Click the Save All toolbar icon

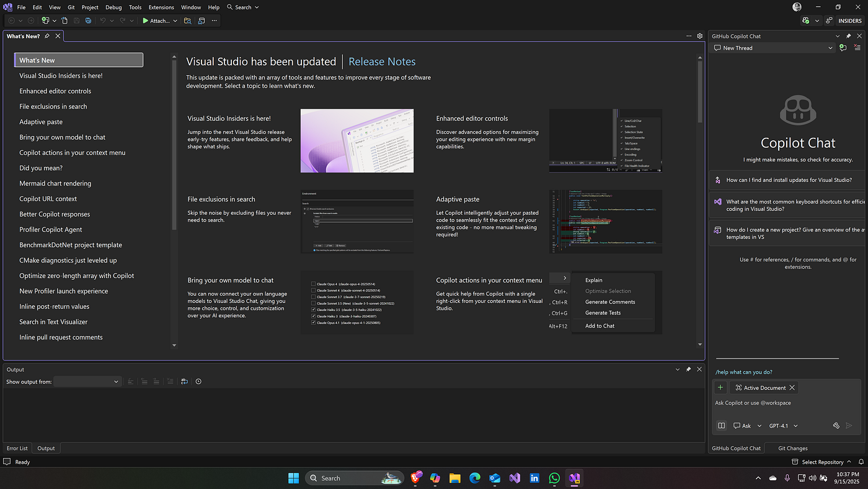[89, 20]
